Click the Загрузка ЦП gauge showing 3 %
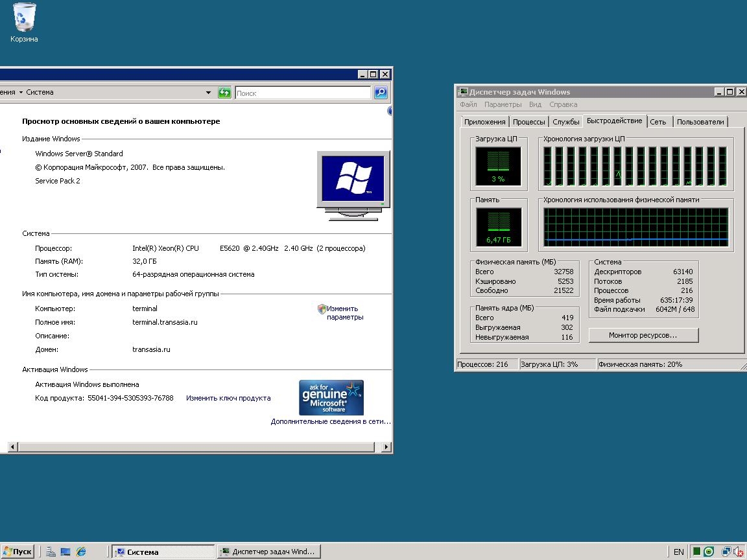Screen dimensions: 747x560 coord(498,166)
